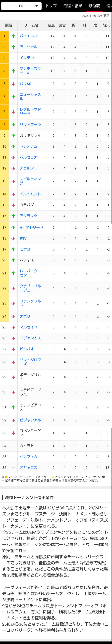The width and height of the screenshot is (112, 644).
Task: Click the unchanged dash icon beside インテル
Action: click(x=13, y=58)
